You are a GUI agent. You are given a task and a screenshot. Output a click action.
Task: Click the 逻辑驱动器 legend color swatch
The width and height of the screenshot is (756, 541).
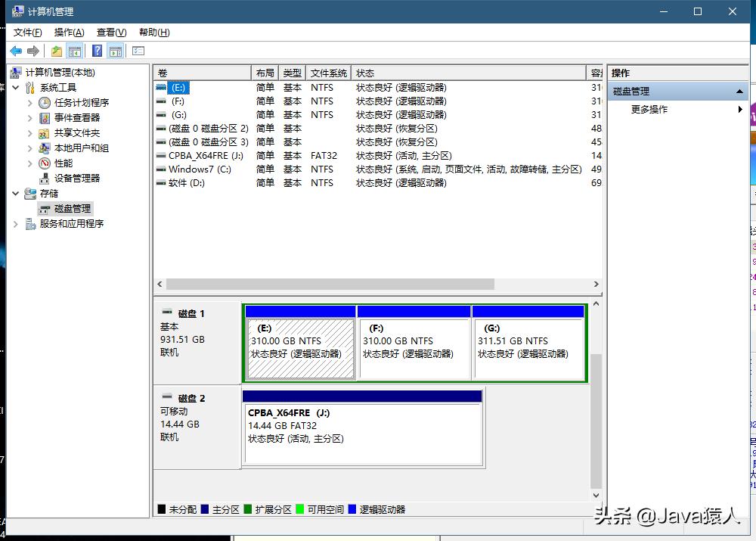tap(352, 509)
